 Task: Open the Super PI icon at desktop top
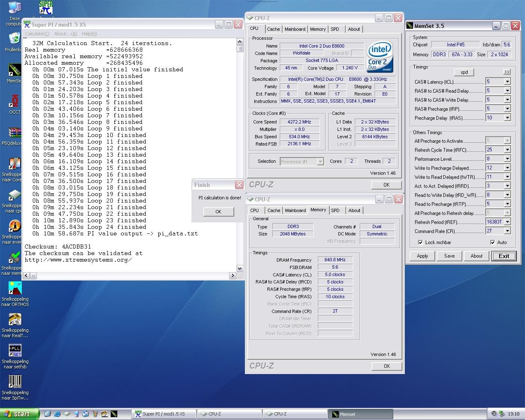point(46,8)
